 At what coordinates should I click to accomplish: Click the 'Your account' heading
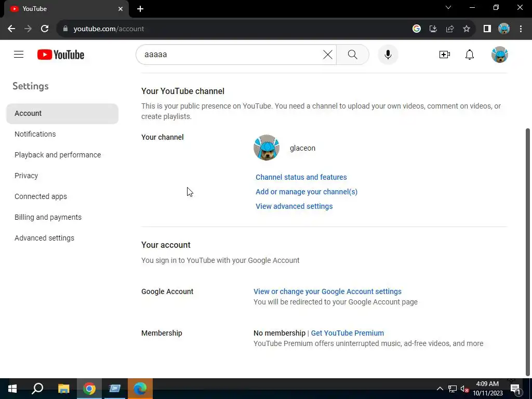(166, 245)
